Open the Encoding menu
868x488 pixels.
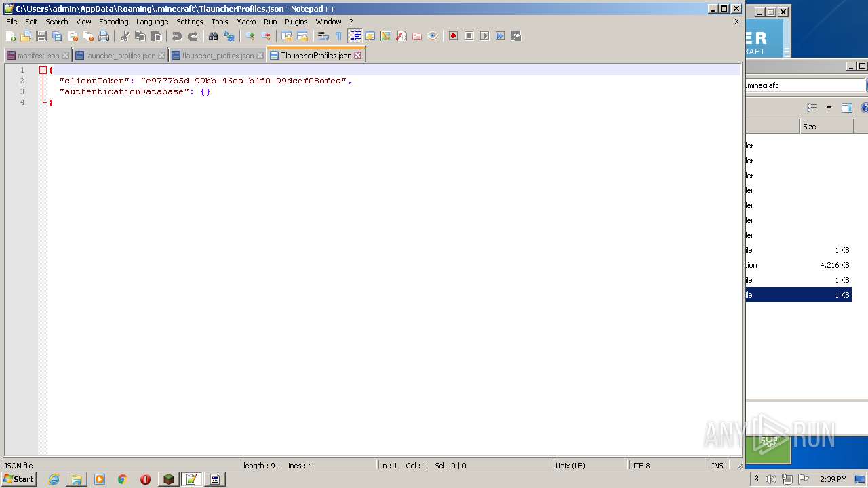click(x=113, y=22)
